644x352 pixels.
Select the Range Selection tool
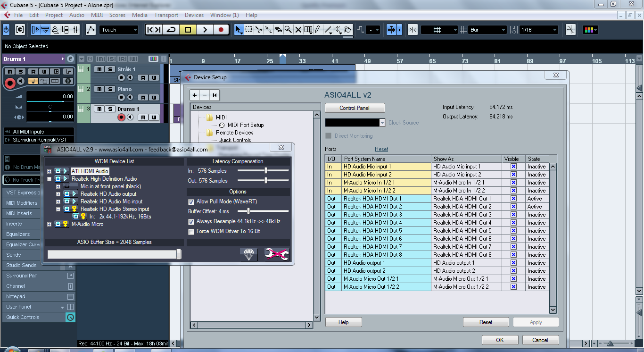click(249, 30)
